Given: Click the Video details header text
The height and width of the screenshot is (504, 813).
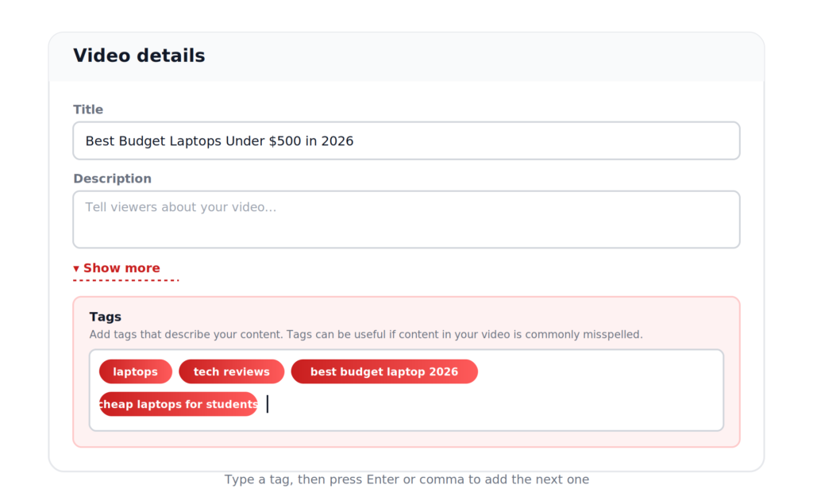Looking at the screenshot, I should [139, 56].
